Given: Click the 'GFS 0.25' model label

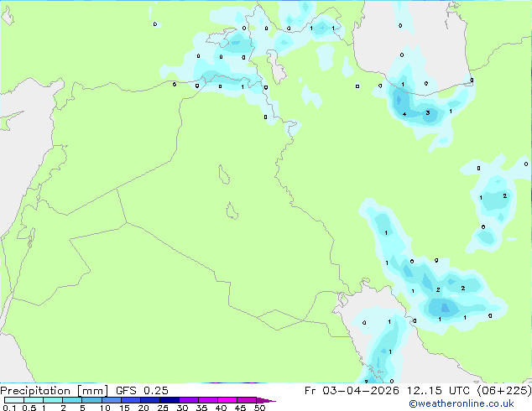Looking at the screenshot, I should [x=142, y=391].
